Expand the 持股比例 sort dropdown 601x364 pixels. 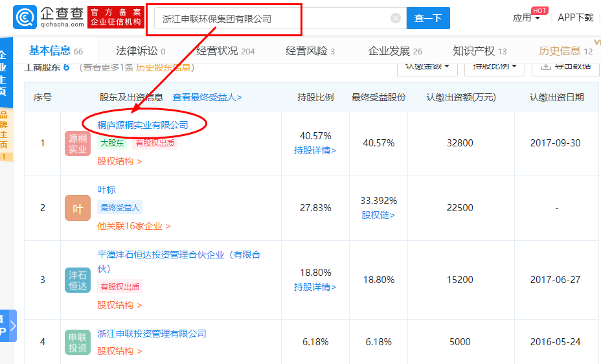tap(494, 68)
